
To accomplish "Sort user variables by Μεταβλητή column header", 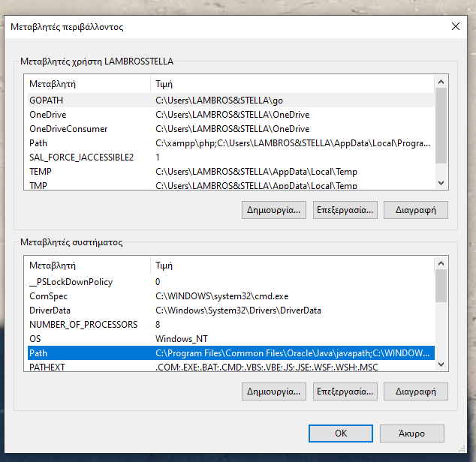I will click(86, 84).
